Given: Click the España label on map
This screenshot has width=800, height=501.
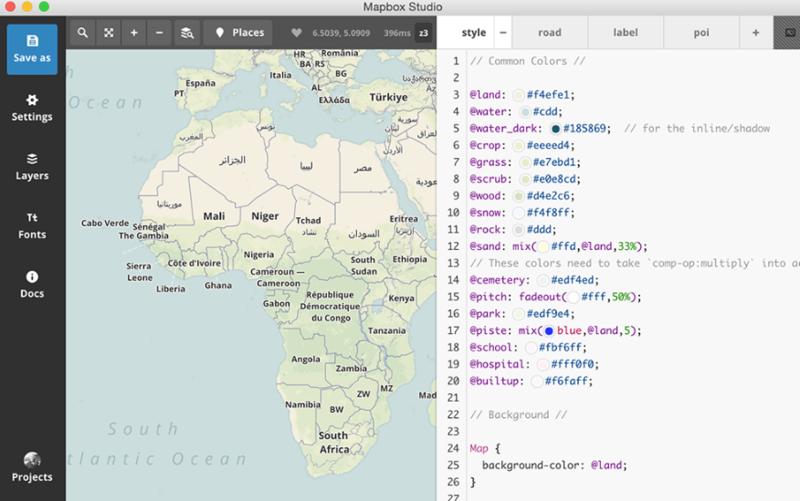Looking at the screenshot, I should (x=201, y=83).
